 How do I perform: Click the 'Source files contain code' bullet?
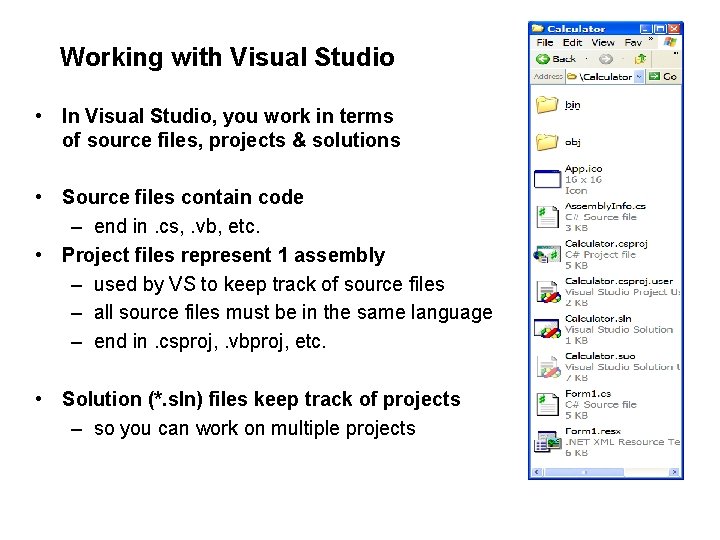[x=183, y=197]
